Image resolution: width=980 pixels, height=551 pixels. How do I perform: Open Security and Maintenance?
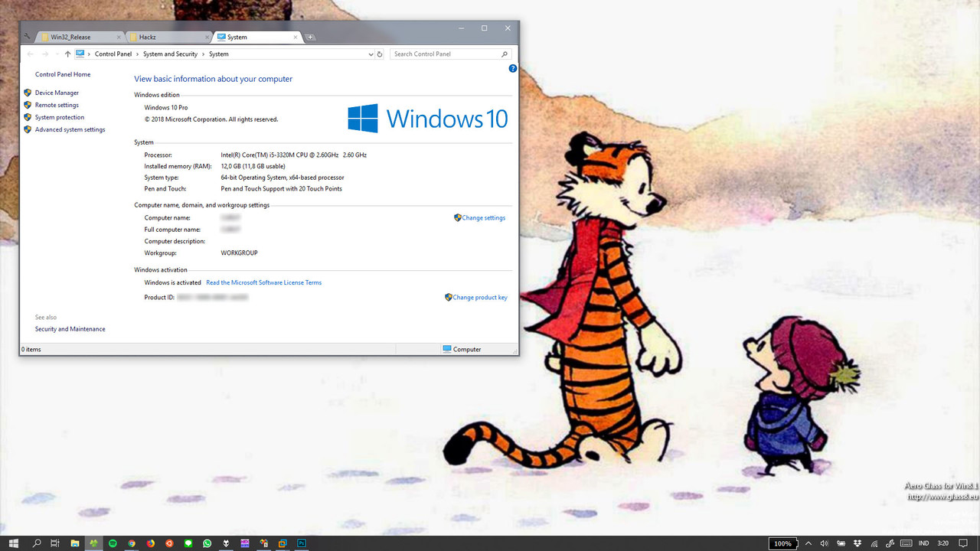70,329
